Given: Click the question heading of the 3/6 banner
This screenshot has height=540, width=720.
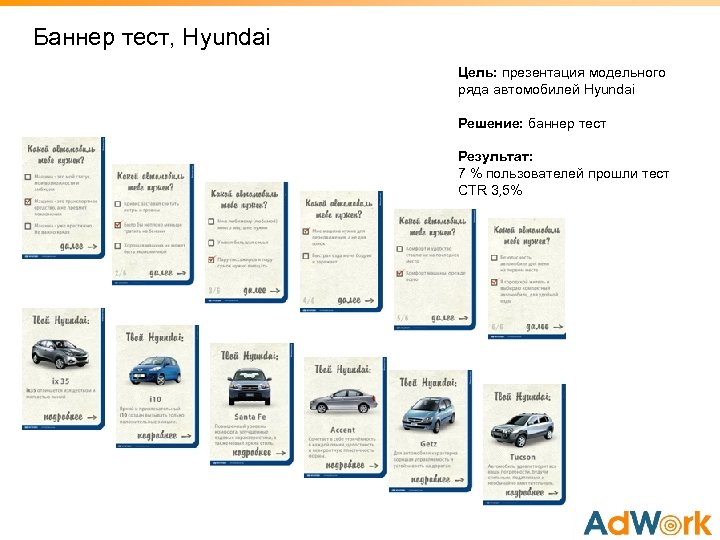Looking at the screenshot, I should [x=244, y=199].
